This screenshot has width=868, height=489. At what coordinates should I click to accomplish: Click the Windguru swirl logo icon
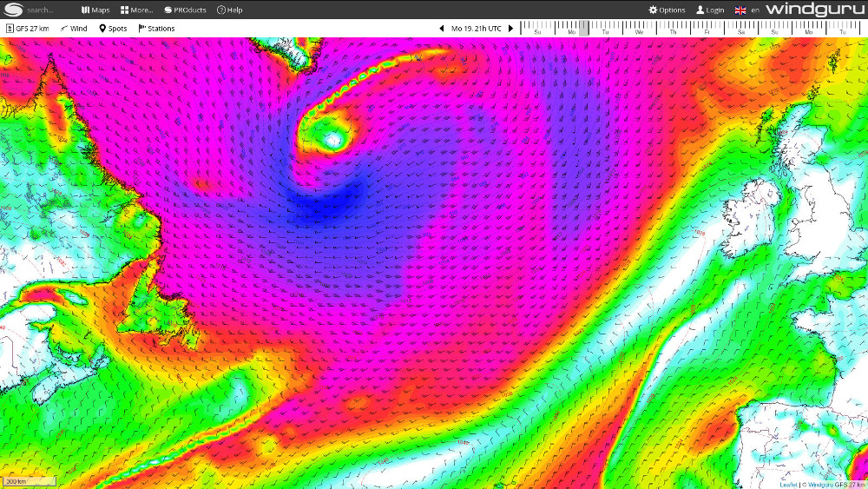pos(13,10)
